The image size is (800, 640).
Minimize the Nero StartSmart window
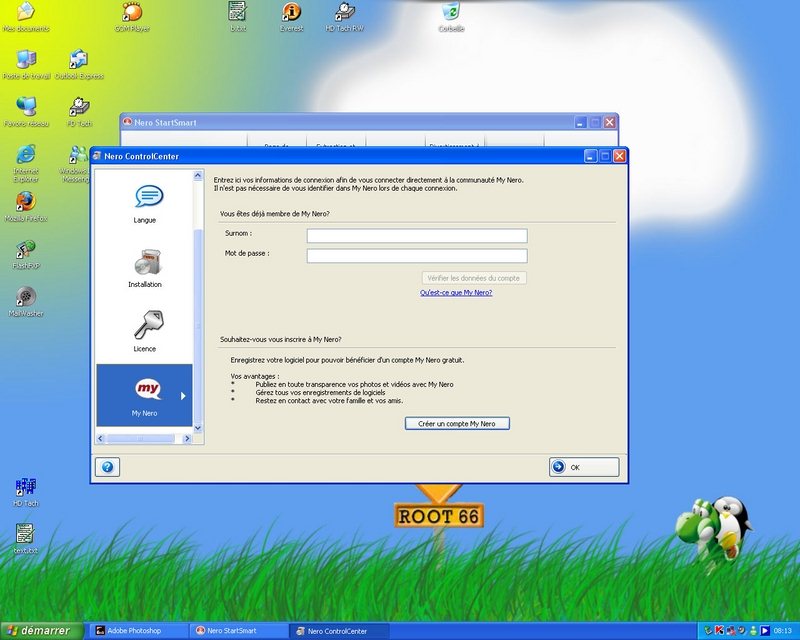click(x=581, y=122)
